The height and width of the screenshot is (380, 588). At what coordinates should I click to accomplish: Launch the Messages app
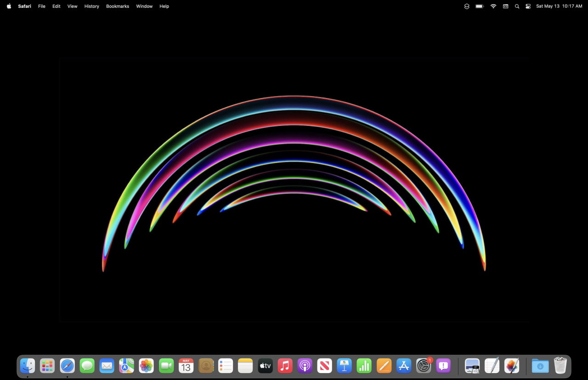click(x=87, y=366)
